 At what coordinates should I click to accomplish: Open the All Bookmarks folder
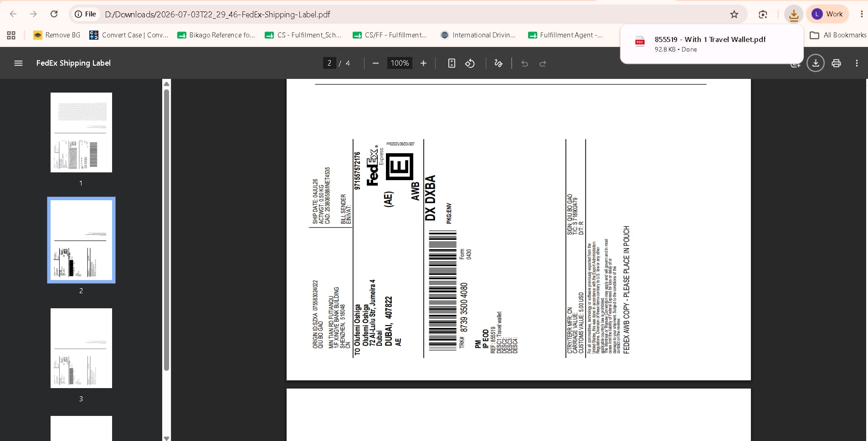click(x=838, y=35)
